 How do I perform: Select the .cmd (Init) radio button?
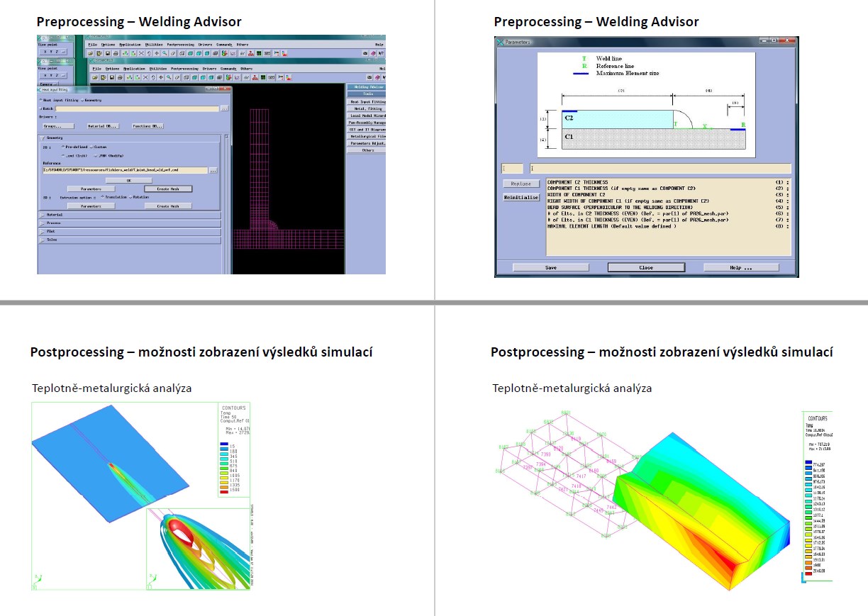click(x=63, y=156)
